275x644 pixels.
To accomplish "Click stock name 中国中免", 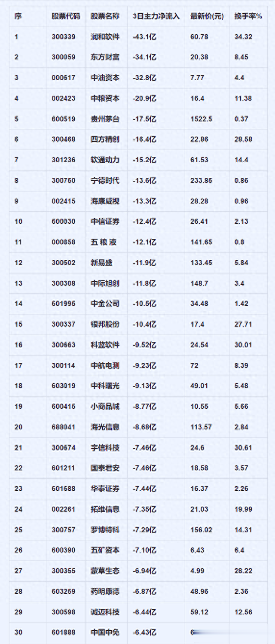I will click(105, 632).
